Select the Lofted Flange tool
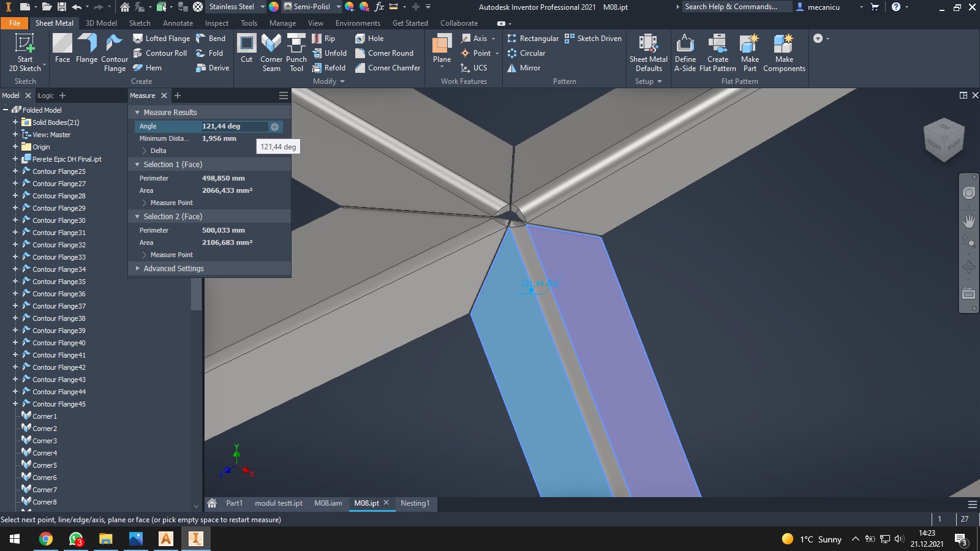 pos(162,39)
